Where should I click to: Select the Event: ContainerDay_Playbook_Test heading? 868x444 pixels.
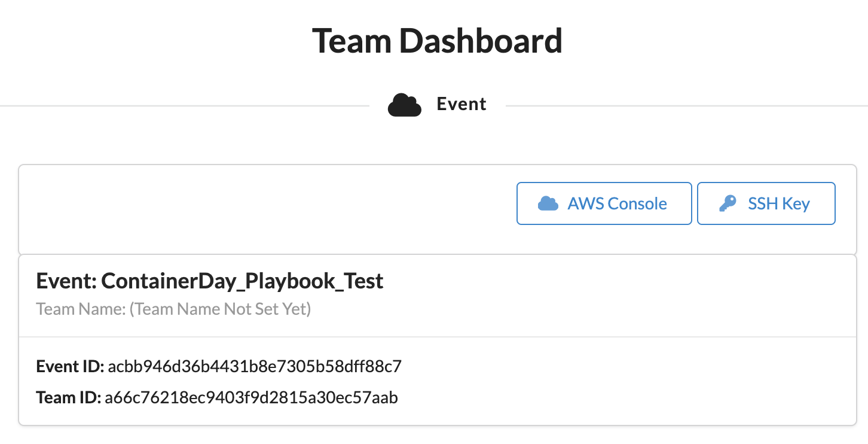210,281
